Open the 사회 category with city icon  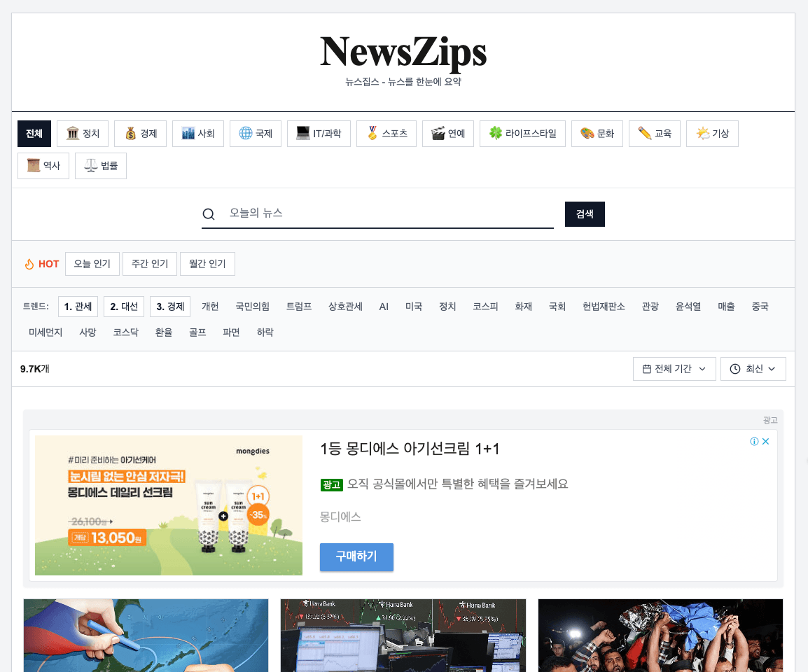coord(198,134)
